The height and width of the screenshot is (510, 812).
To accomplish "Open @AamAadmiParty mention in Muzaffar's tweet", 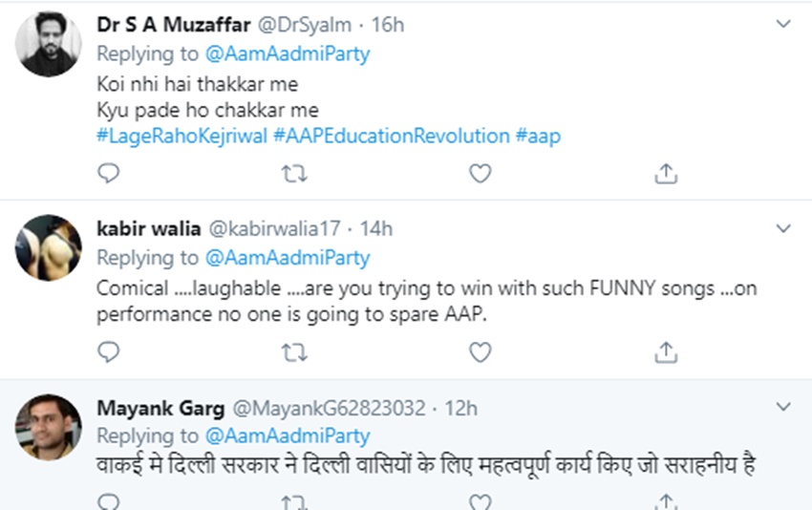I will tap(288, 53).
